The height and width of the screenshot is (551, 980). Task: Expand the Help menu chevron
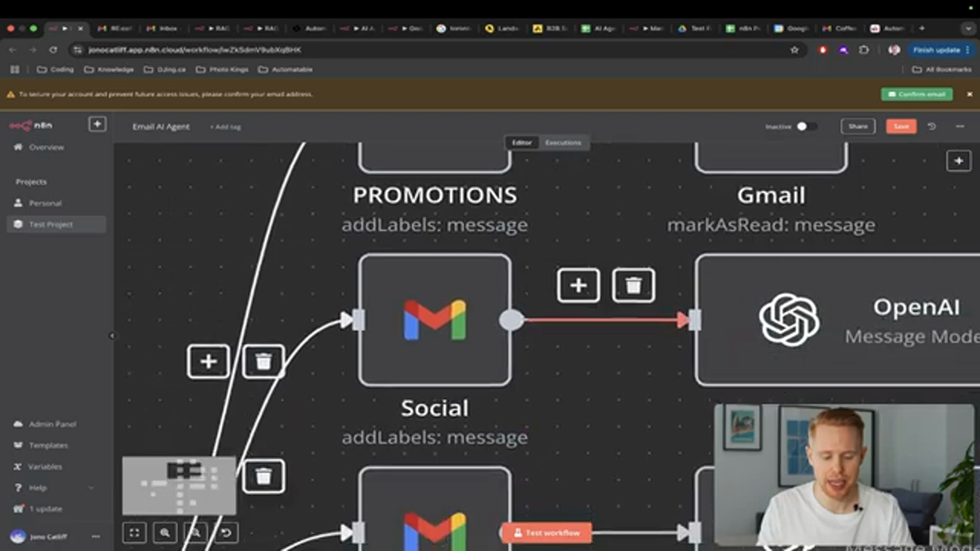[x=92, y=487]
